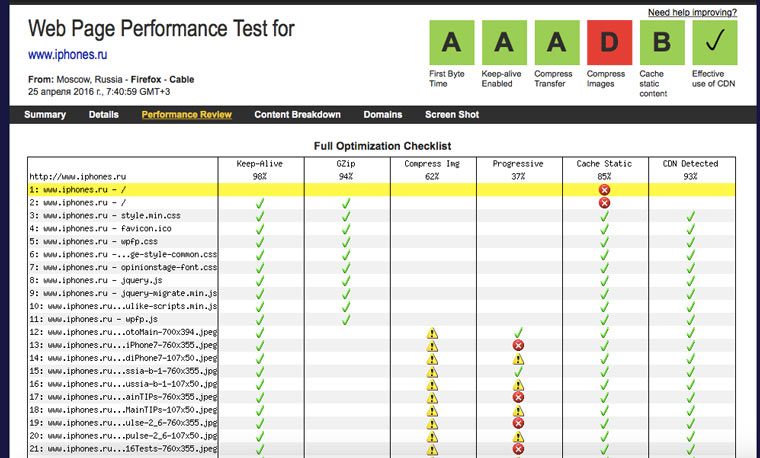This screenshot has width=760, height=458.
Task: Click the Compress Transfer grade A box
Action: click(x=556, y=43)
